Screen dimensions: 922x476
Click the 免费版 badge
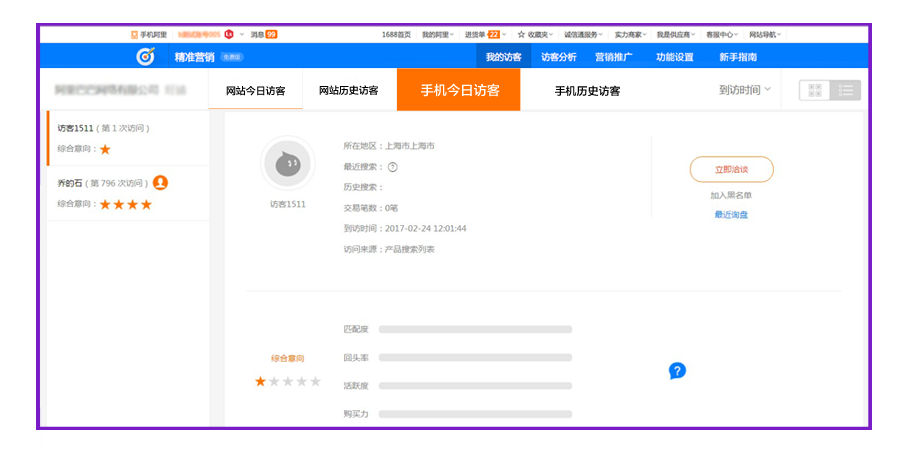point(232,57)
